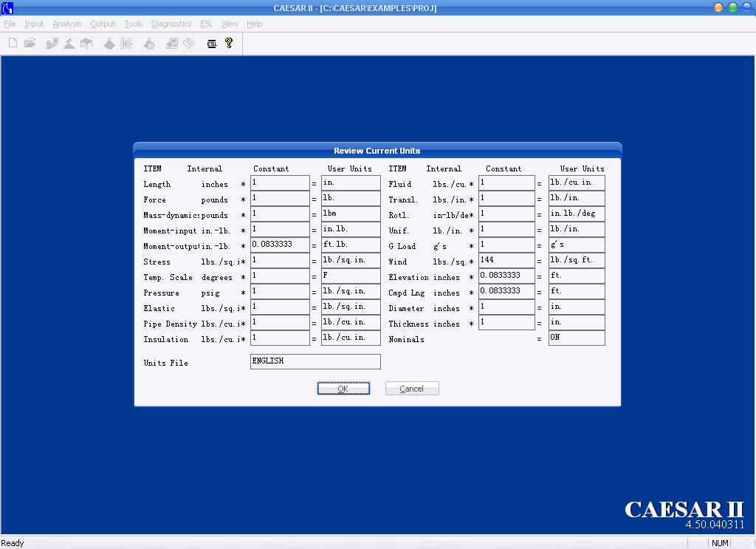This screenshot has height=549, width=756.
Task: Click the Elevation constant 0.0833333 field
Action: point(506,276)
